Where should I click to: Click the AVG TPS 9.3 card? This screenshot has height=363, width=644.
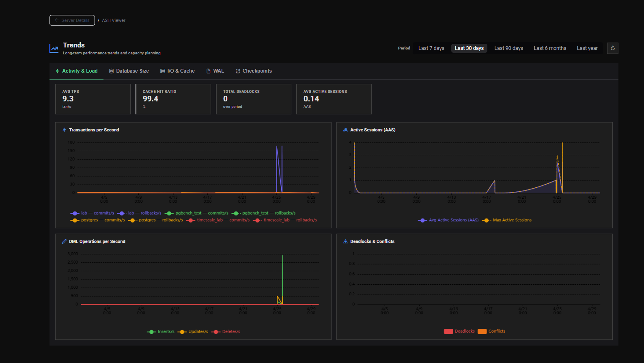coord(93,99)
